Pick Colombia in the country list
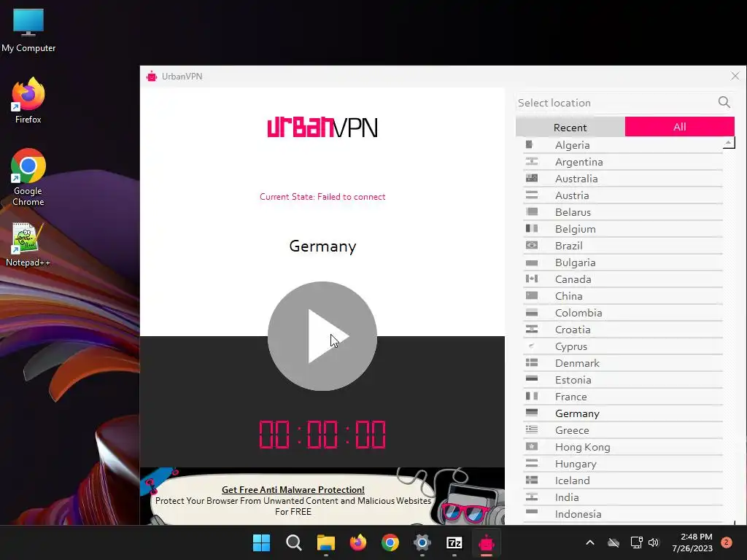 tap(623, 313)
